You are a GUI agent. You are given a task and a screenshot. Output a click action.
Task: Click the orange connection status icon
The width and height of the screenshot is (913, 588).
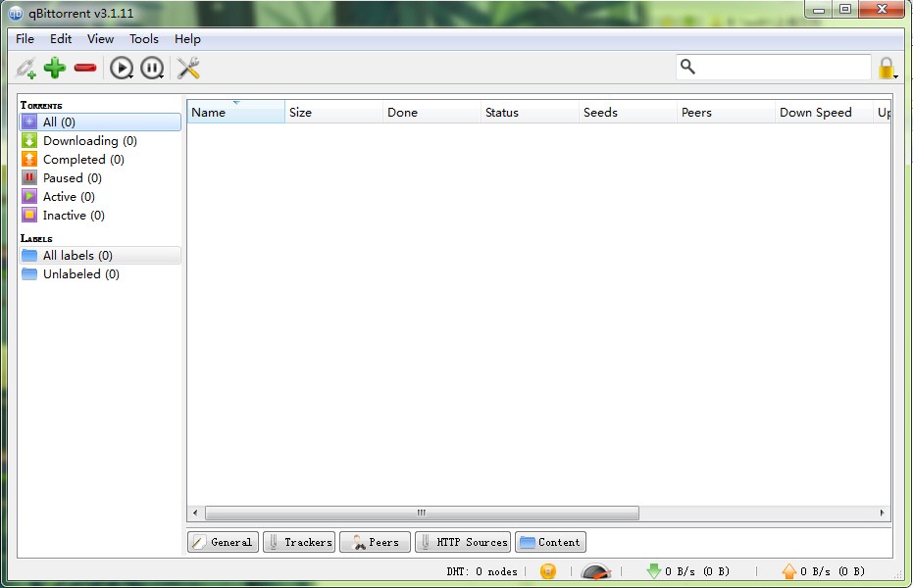[548, 571]
